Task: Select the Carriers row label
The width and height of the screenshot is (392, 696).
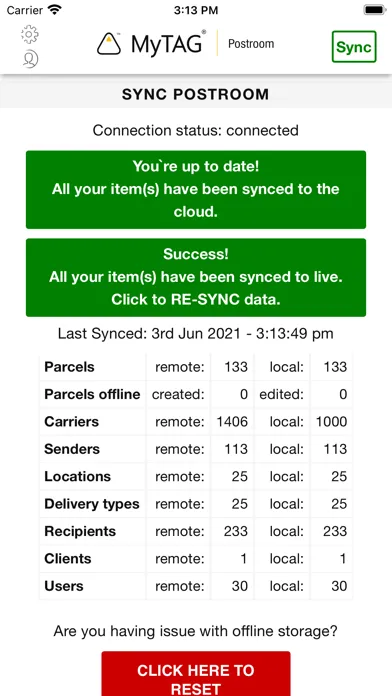Action: (71, 422)
